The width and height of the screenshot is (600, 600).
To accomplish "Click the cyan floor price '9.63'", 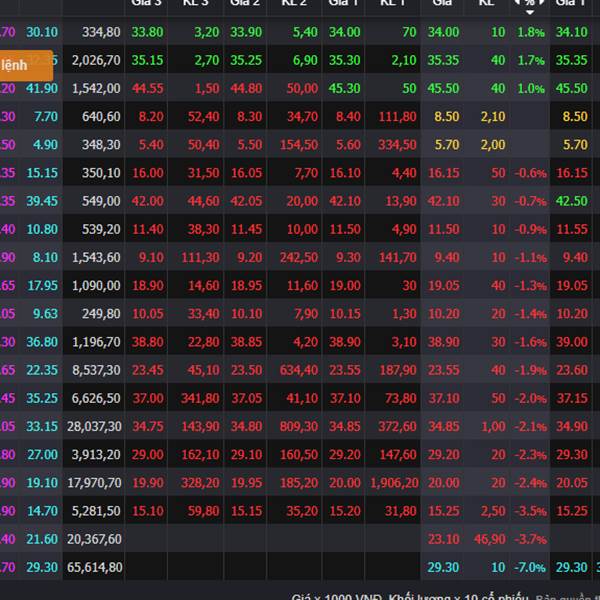I will (45, 314).
